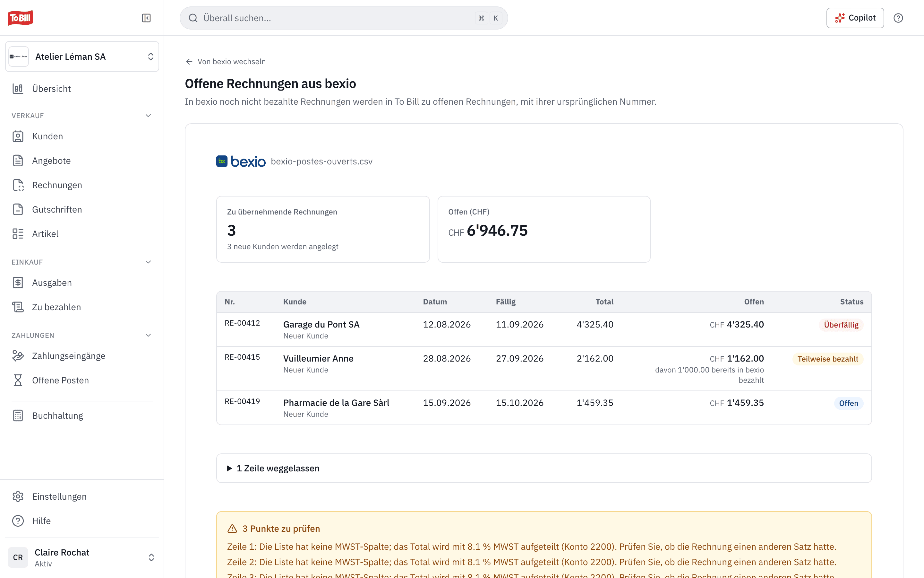Expand the 1 Zeile weggelassen details
The image size is (924, 578).
[x=544, y=468]
